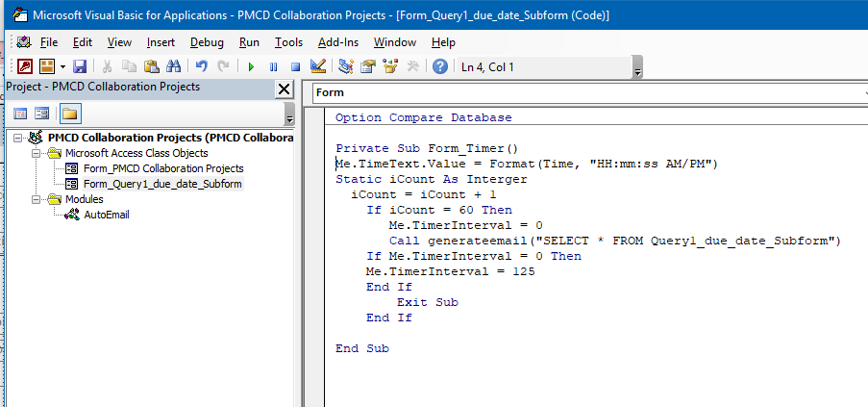Click the Paste clipboard icon
The height and width of the screenshot is (407, 868).
pyautogui.click(x=152, y=67)
